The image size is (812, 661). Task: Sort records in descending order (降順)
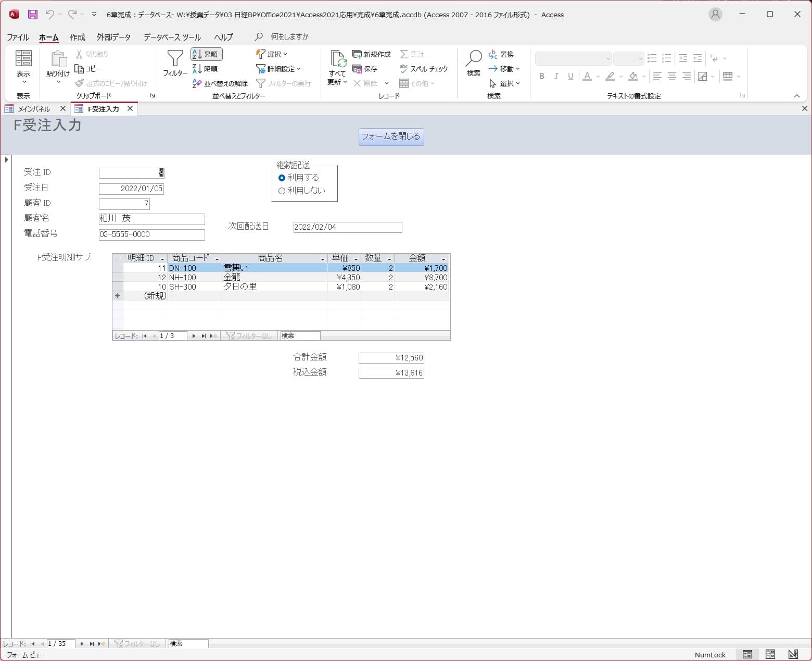pos(206,69)
